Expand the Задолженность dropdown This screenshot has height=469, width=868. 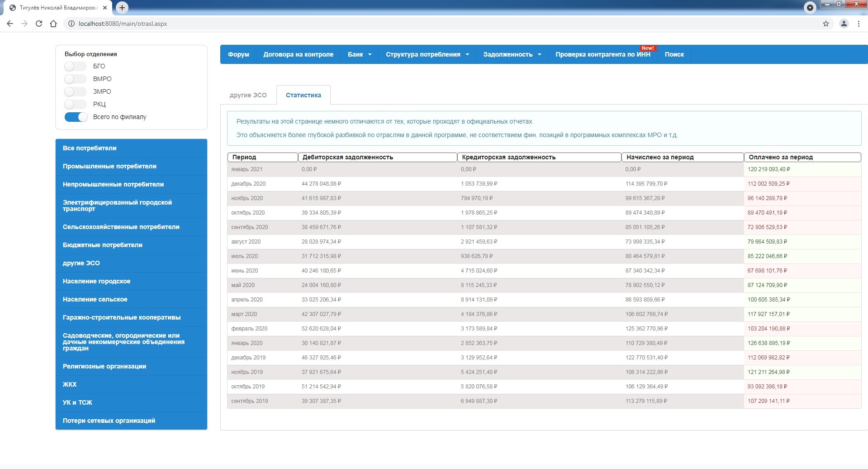512,54
